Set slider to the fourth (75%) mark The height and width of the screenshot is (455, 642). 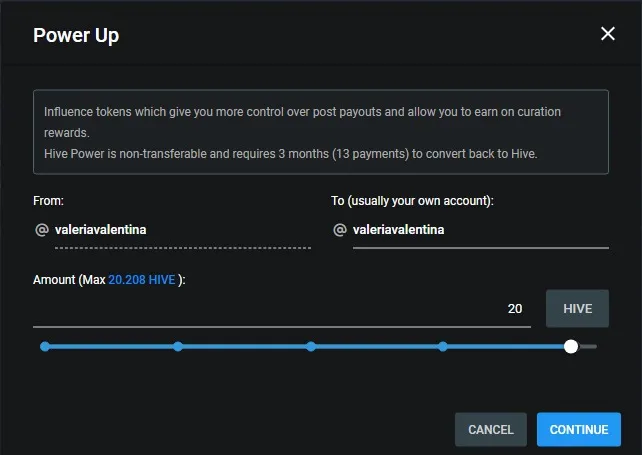tap(443, 347)
